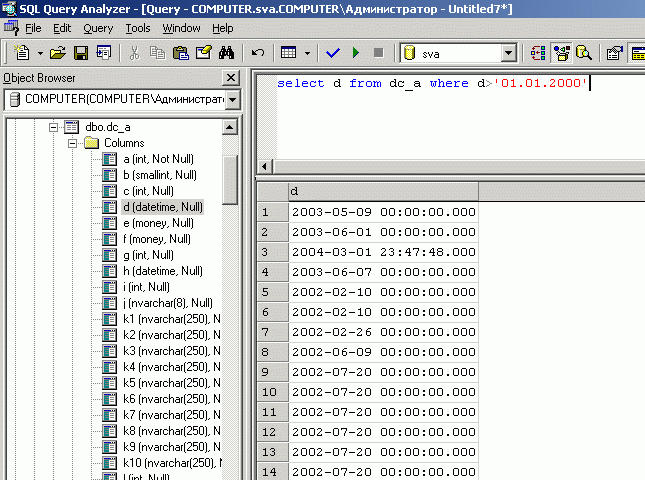Click the Object Search magnifier icon
Viewport: 645px width, 480px height.
pos(584,53)
